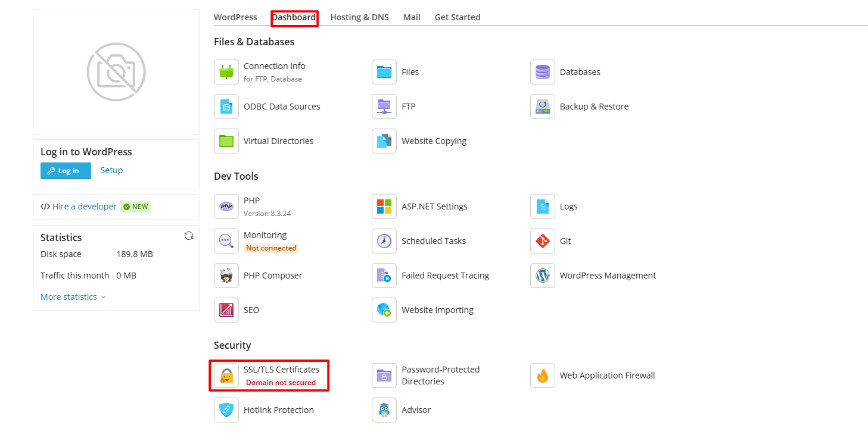Follow the Hire a developer link

point(84,206)
